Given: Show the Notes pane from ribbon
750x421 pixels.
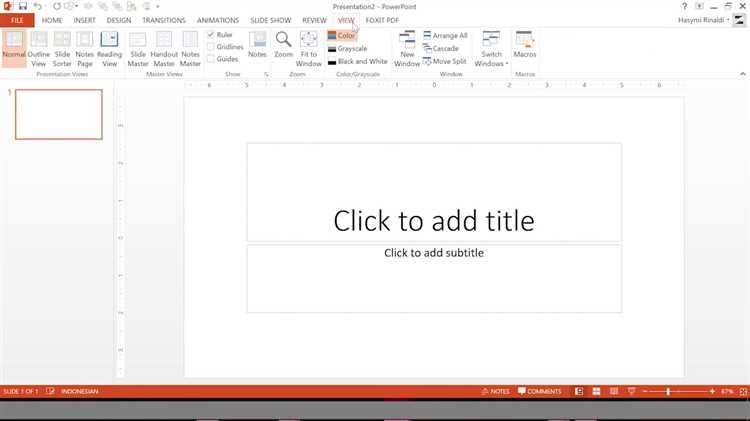Looking at the screenshot, I should tap(257, 48).
